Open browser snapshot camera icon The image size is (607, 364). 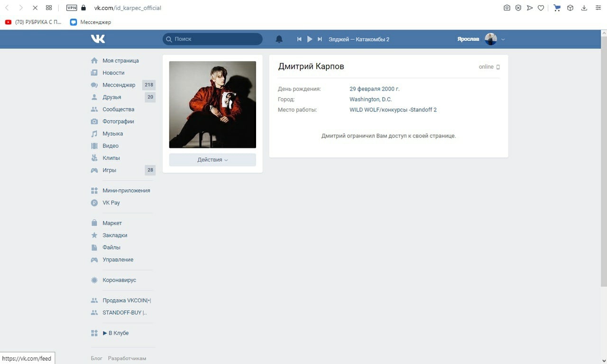tap(507, 8)
